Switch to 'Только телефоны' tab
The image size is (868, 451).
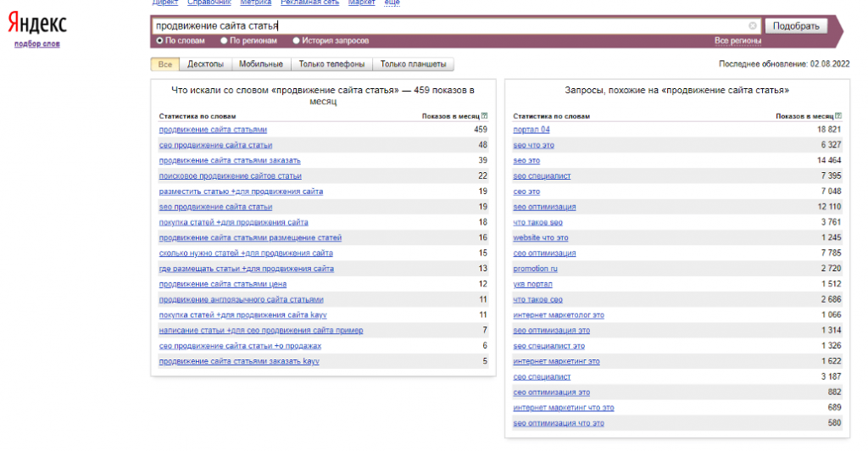click(x=331, y=64)
